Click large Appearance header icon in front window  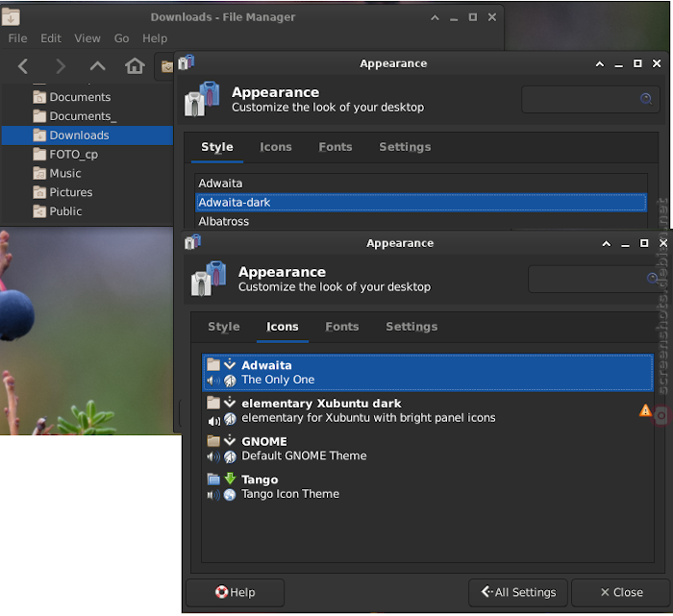(209, 279)
